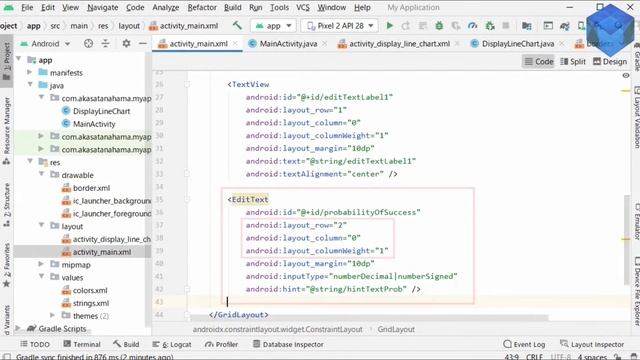Click the editor vertical scrollbar
Image resolution: width=640 pixels, height=360 pixels.
(x=627, y=240)
